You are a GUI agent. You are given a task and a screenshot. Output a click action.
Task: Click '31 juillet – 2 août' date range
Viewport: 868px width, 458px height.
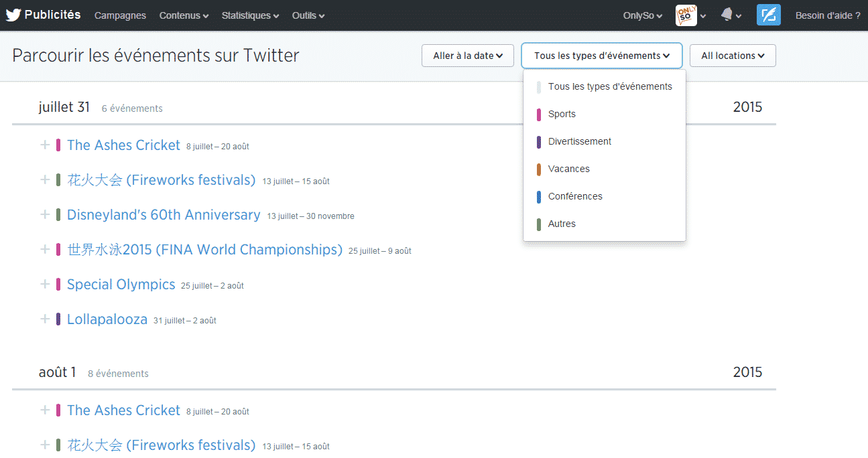pyautogui.click(x=185, y=321)
